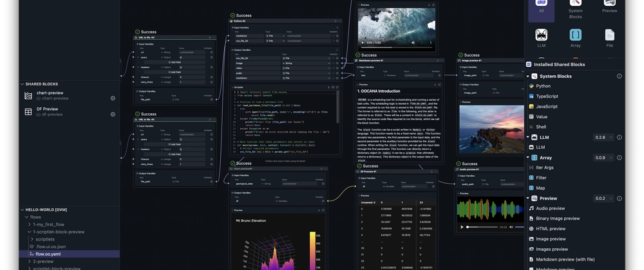Screen dimensions: 644x270
Task: Open the File category icon
Action: point(609,35)
